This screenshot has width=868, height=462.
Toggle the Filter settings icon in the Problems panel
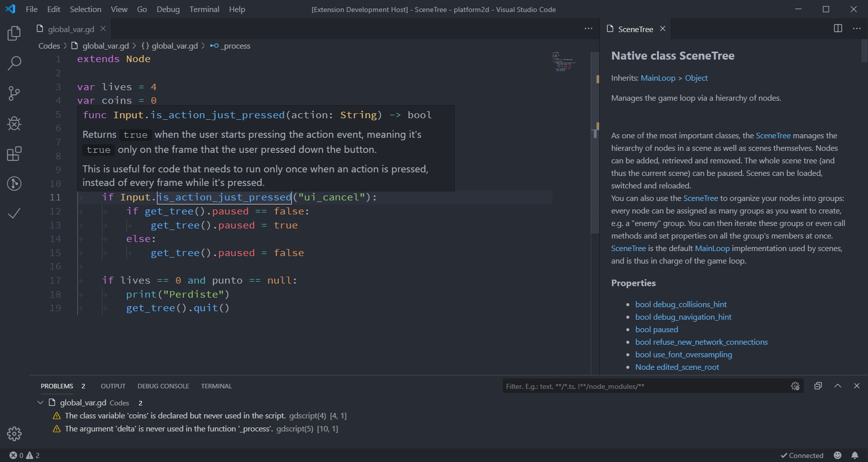(x=795, y=386)
